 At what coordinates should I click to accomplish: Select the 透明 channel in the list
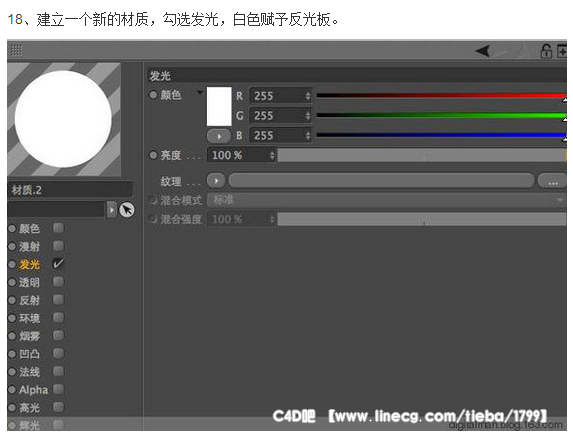pos(29,282)
